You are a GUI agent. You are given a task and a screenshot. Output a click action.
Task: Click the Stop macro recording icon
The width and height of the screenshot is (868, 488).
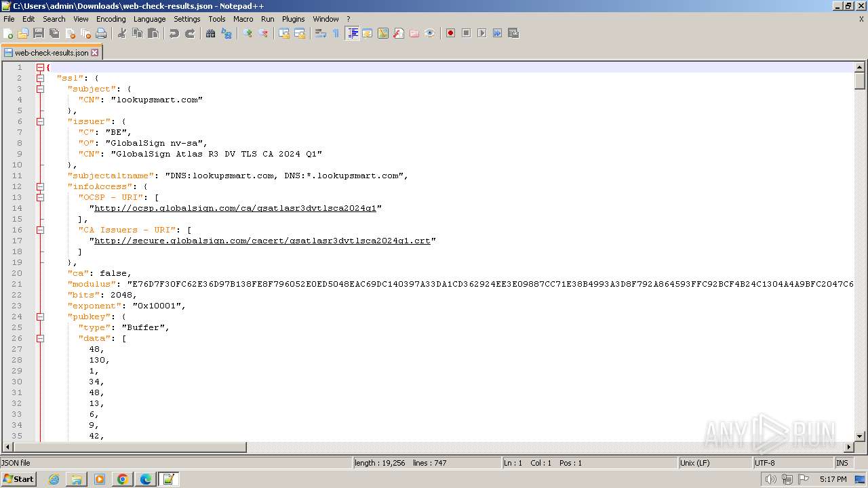[x=466, y=33]
